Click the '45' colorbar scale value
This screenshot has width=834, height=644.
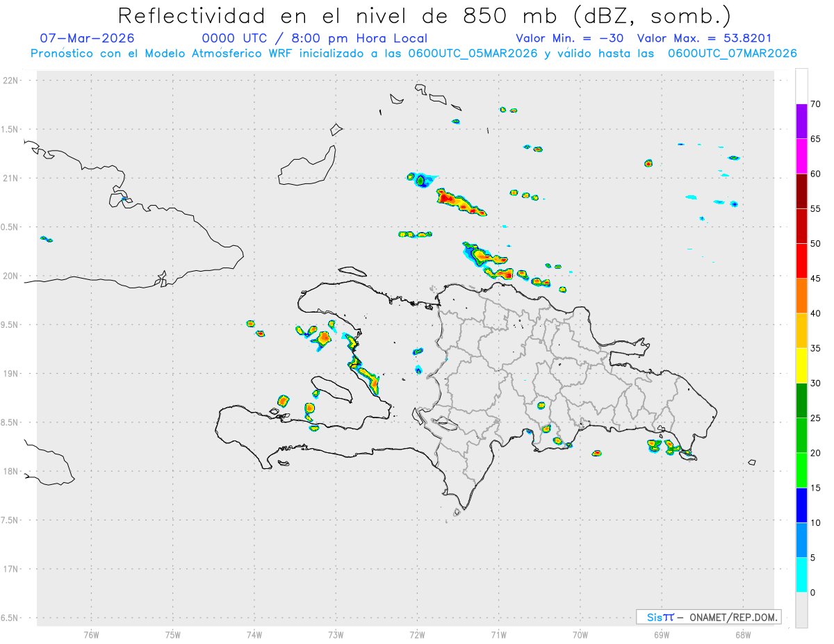pos(815,279)
